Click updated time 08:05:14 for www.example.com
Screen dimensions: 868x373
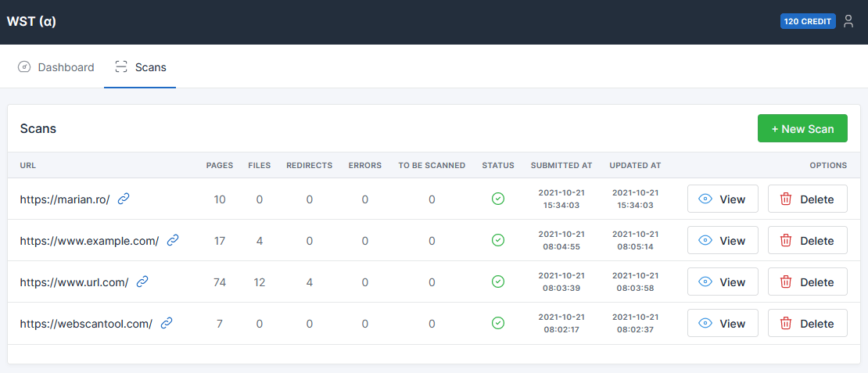(x=635, y=247)
